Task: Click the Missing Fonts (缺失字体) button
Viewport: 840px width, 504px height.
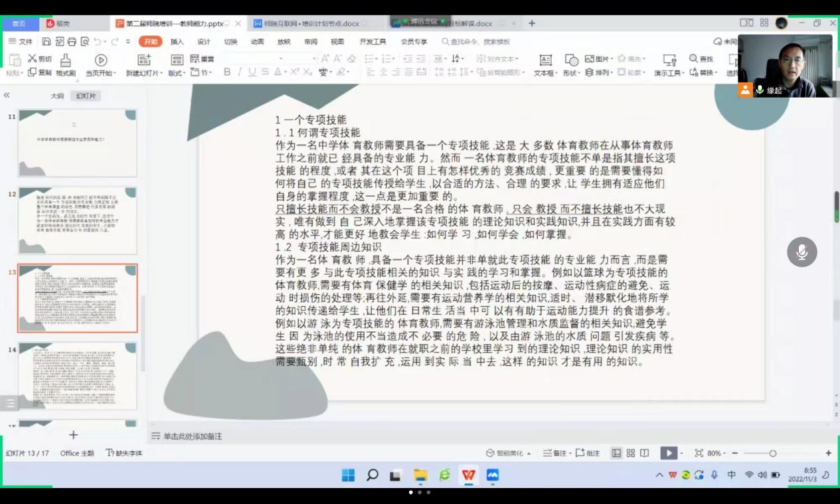Action: coord(124,453)
